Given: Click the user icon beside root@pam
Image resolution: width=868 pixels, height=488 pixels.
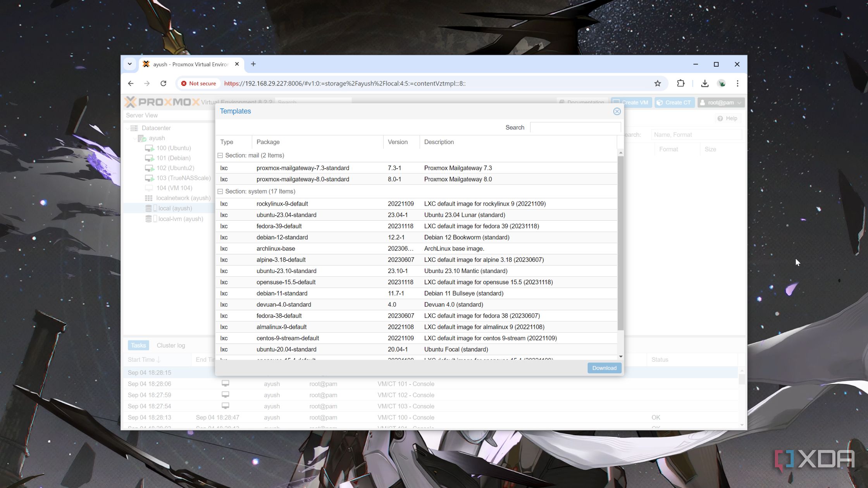Looking at the screenshot, I should coord(703,102).
